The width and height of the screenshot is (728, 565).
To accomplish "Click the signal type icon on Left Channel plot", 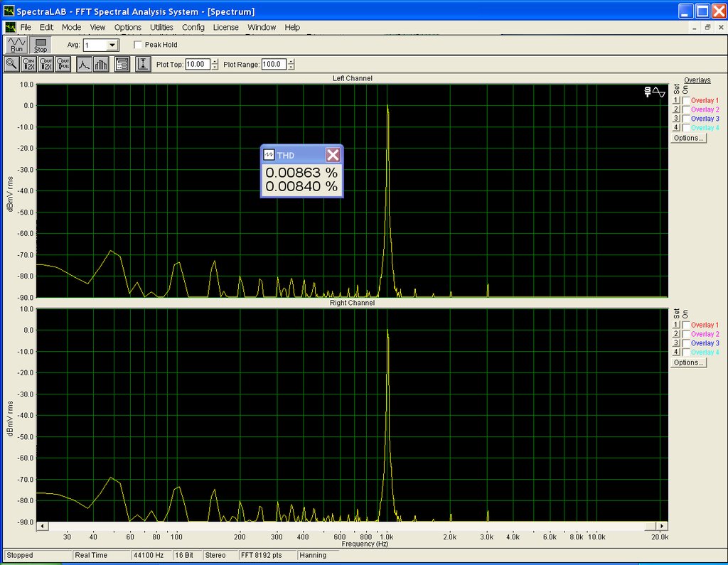I will 655,92.
